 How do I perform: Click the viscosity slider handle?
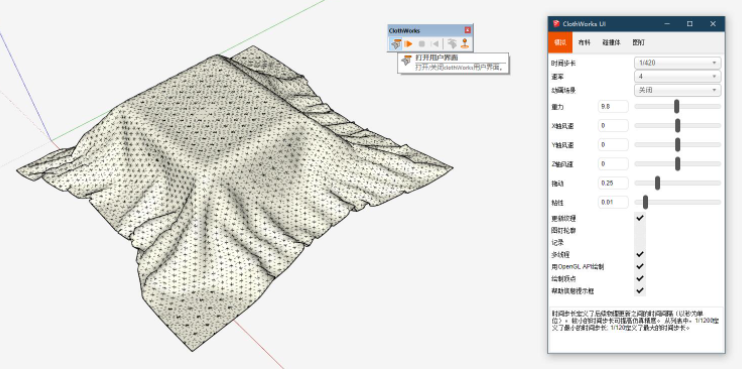(x=645, y=202)
